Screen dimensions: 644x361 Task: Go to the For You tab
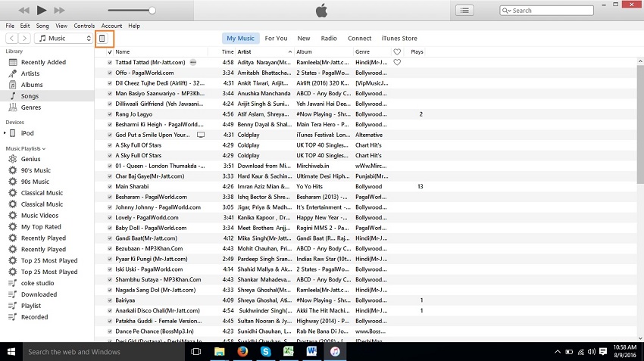(x=276, y=38)
